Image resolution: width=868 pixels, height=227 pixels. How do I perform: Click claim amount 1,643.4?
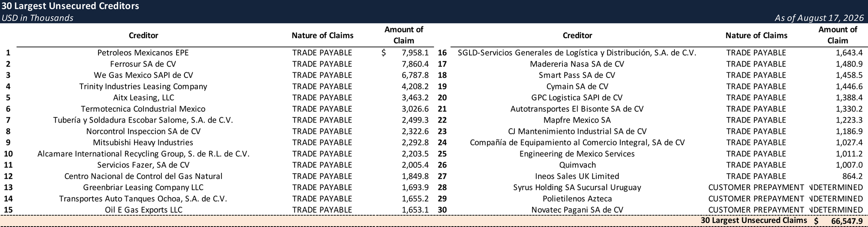coord(849,53)
